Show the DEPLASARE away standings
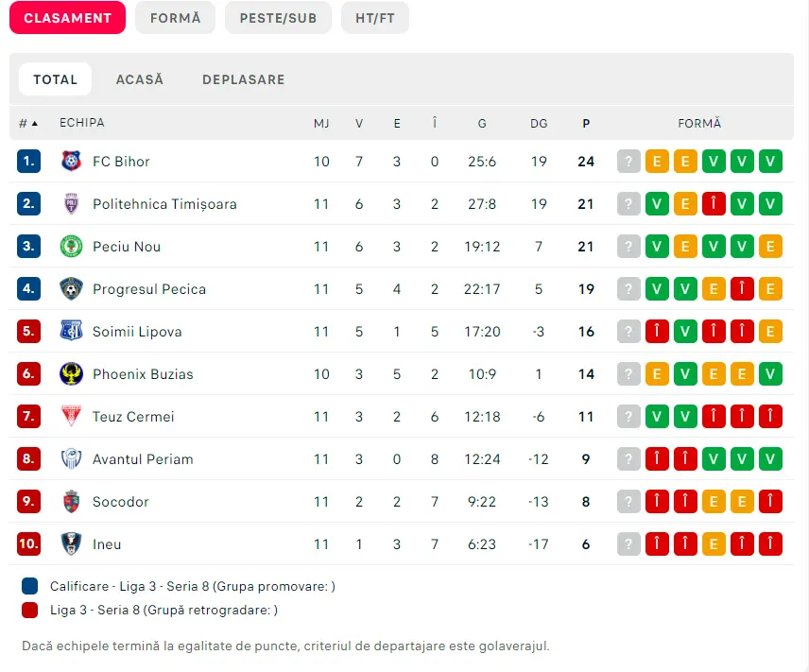Screen dimensions: 809x672 [244, 79]
